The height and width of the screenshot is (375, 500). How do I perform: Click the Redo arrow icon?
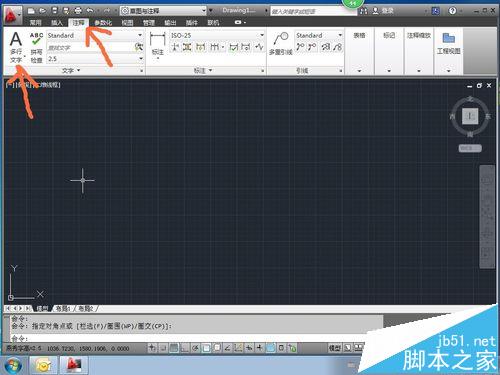pos(106,11)
